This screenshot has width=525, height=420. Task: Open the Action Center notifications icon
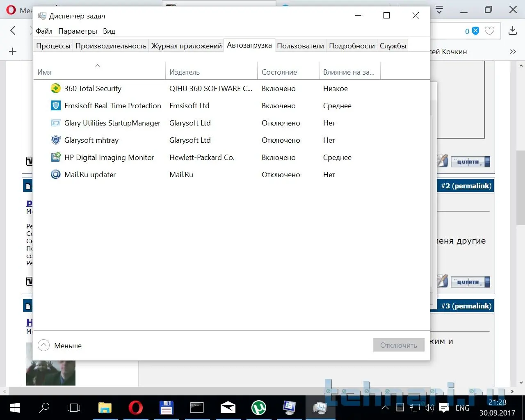pyautogui.click(x=444, y=408)
